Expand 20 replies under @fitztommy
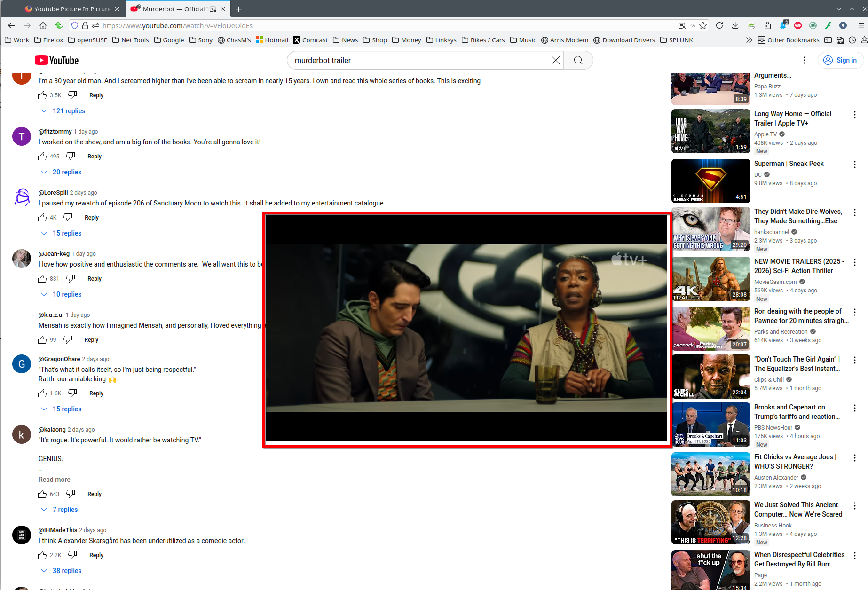The image size is (868, 590). [62, 172]
